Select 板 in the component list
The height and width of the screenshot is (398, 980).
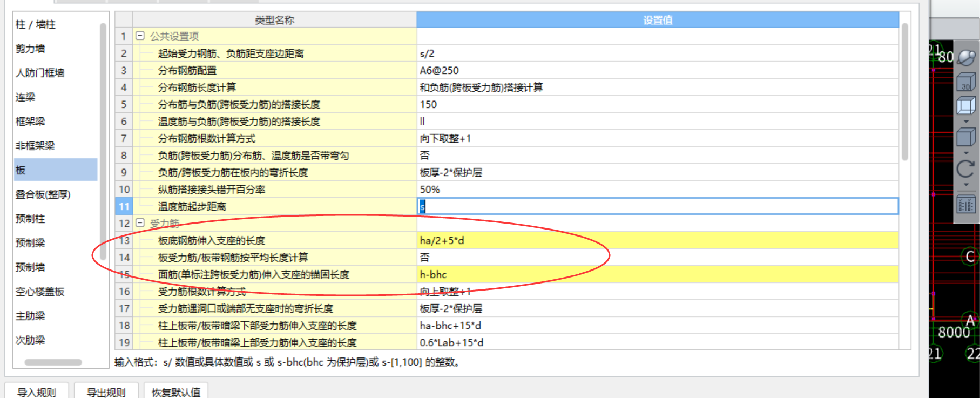pyautogui.click(x=56, y=170)
